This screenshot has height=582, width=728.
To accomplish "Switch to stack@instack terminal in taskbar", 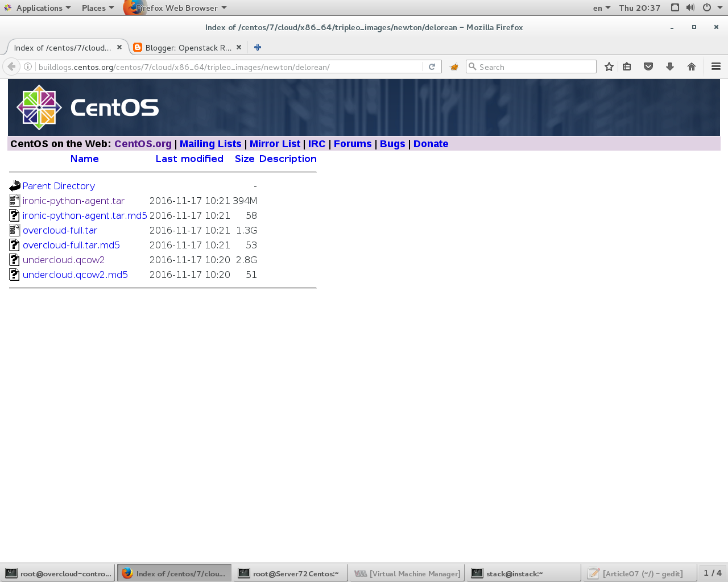I will (x=523, y=573).
